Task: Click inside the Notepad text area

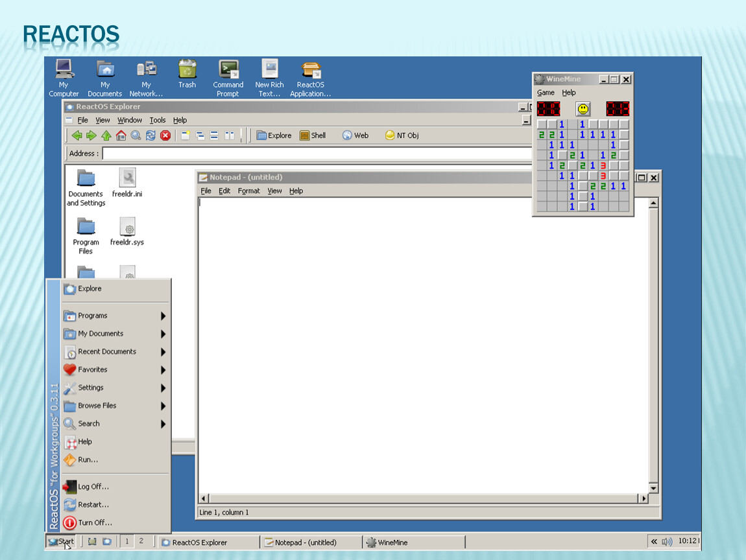Action: pos(424,345)
